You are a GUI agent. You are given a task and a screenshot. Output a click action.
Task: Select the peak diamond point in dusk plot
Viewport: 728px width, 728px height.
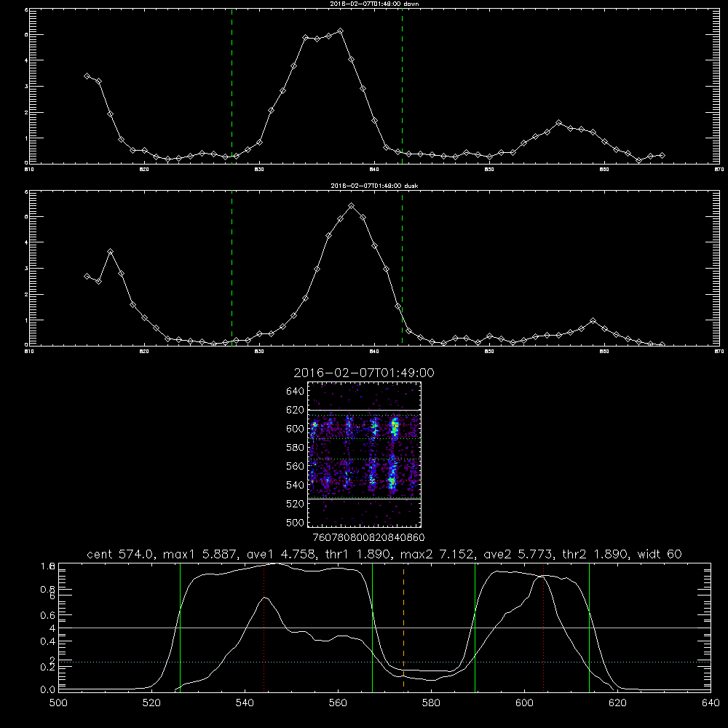click(352, 206)
